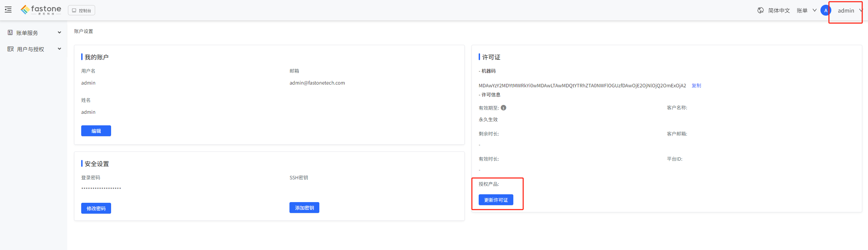This screenshot has width=868, height=250.
Task: Click the 修改密码 button
Action: tap(96, 208)
